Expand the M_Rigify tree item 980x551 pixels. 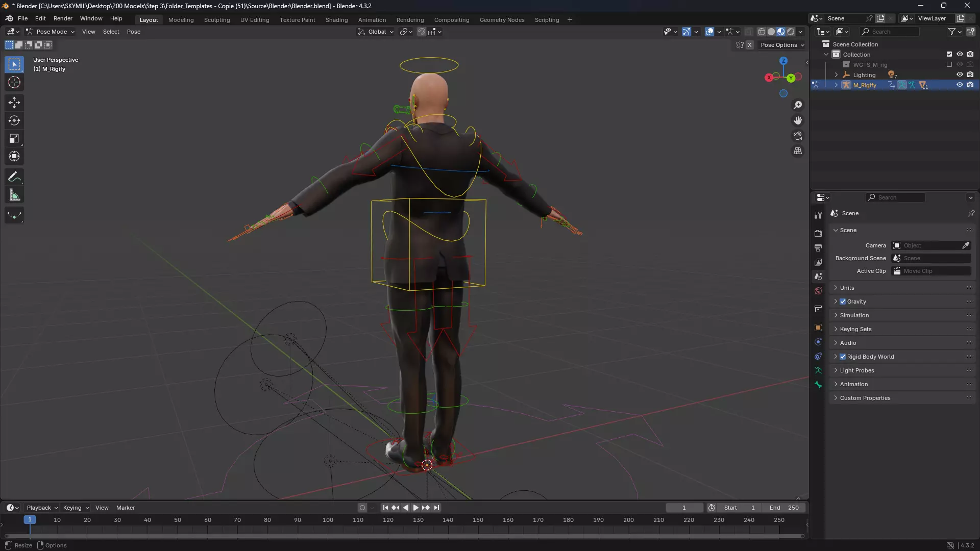[836, 85]
